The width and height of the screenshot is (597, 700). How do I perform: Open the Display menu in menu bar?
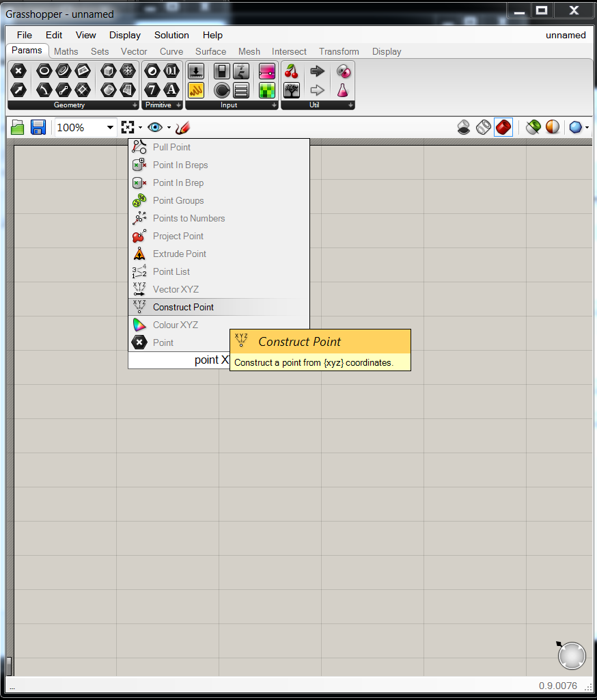click(125, 35)
